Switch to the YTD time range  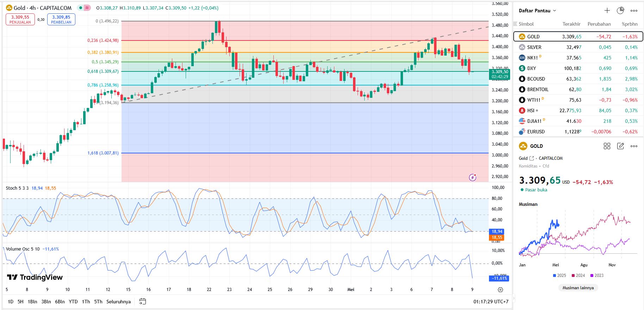73,302
